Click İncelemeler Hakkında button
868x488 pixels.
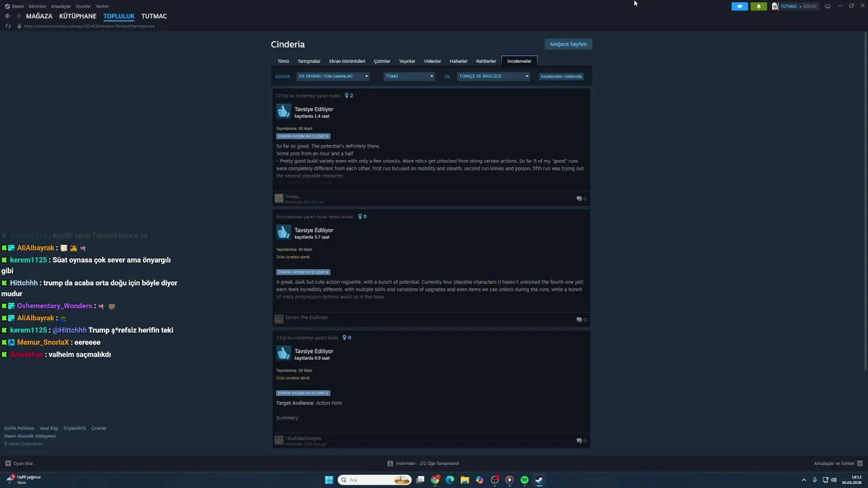(561, 77)
